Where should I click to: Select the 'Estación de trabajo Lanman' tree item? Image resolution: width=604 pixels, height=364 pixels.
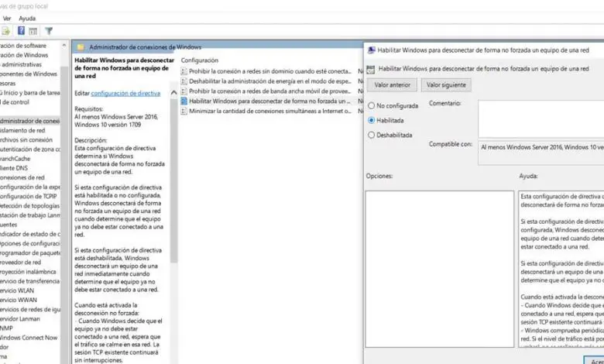[29, 215]
